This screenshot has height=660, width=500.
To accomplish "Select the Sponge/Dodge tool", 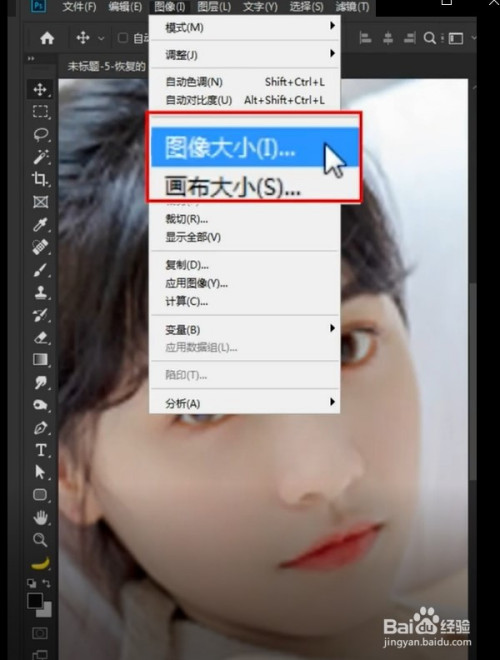I will (x=40, y=405).
